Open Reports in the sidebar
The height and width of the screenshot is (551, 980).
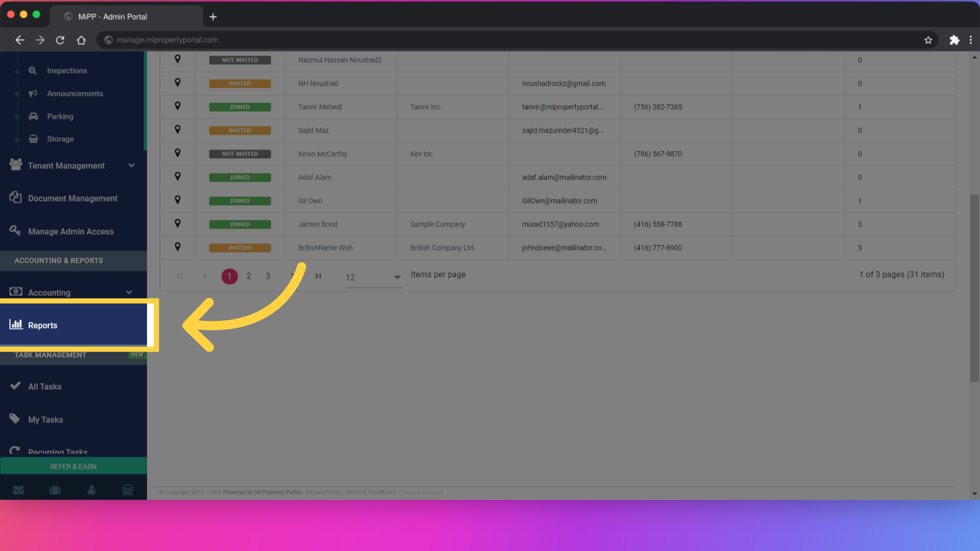click(43, 325)
